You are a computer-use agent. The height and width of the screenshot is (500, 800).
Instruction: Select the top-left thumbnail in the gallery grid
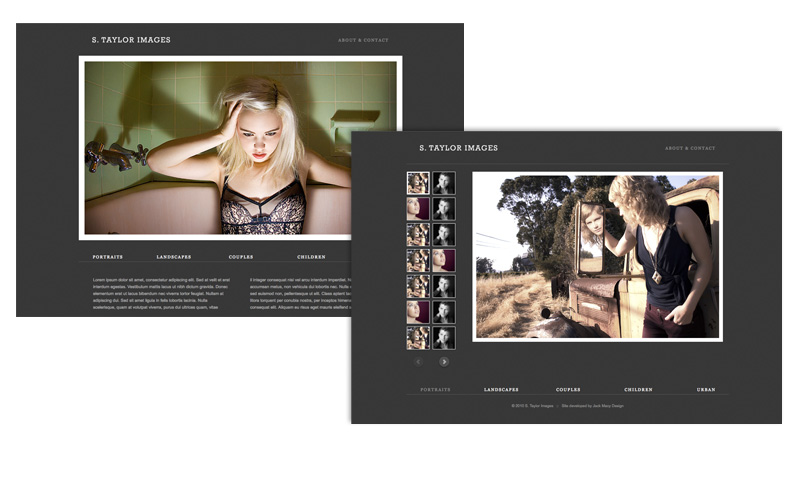[418, 183]
